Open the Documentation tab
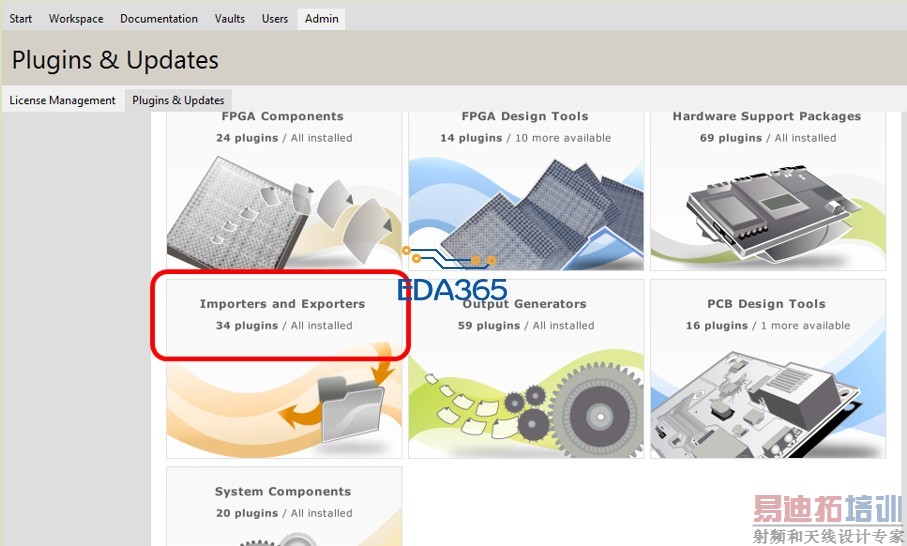The width and height of the screenshot is (907, 546). coord(158,19)
